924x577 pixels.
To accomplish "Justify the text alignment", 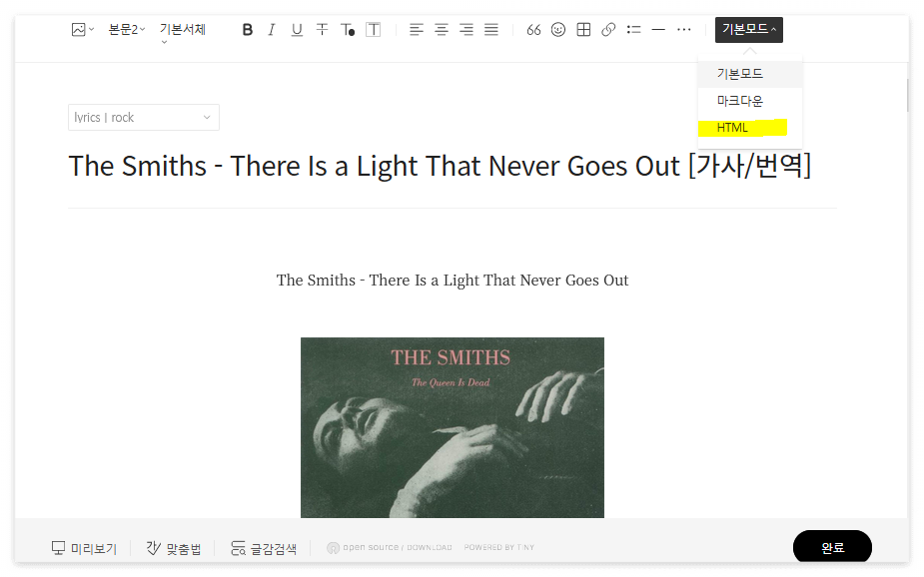I will tap(491, 29).
